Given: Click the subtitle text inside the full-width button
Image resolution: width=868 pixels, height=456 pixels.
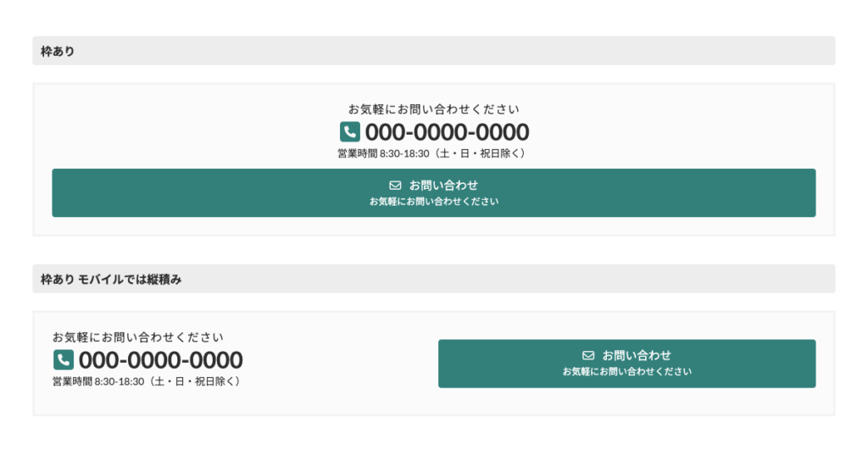Looking at the screenshot, I should click(x=434, y=202).
